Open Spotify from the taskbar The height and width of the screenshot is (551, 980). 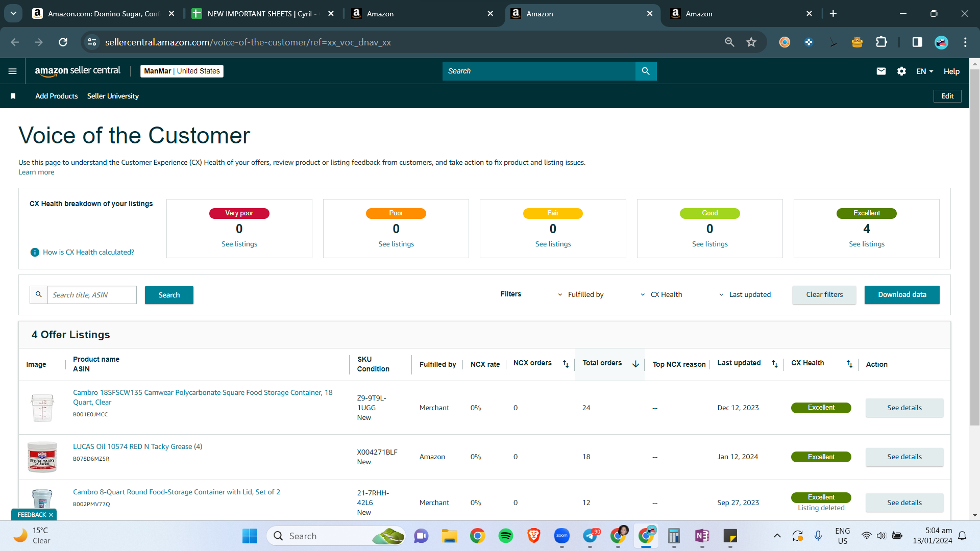tap(506, 536)
